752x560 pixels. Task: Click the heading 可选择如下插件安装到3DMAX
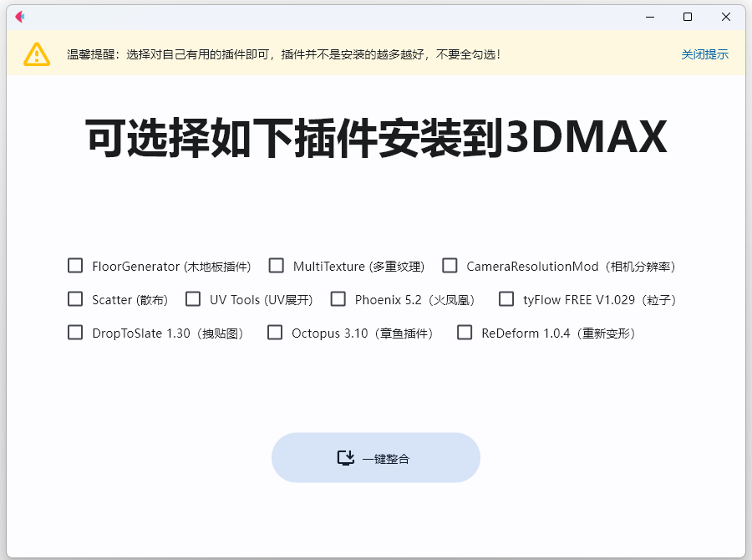[x=377, y=138]
